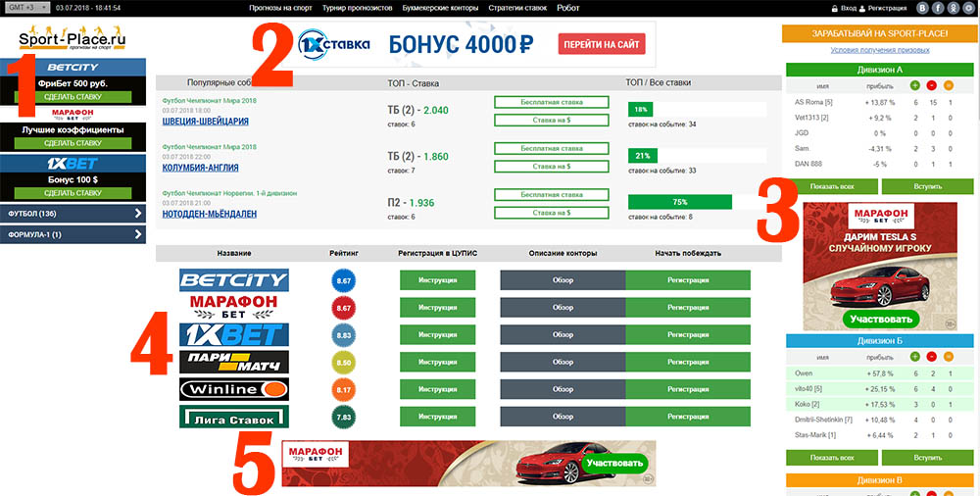
Task: Open the Facebook round icon
Action: click(938, 8)
